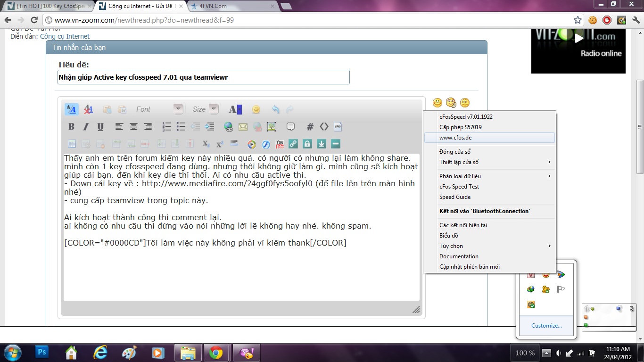644x362 pixels.
Task: Click inside the message text area
Action: pyautogui.click(x=241, y=227)
